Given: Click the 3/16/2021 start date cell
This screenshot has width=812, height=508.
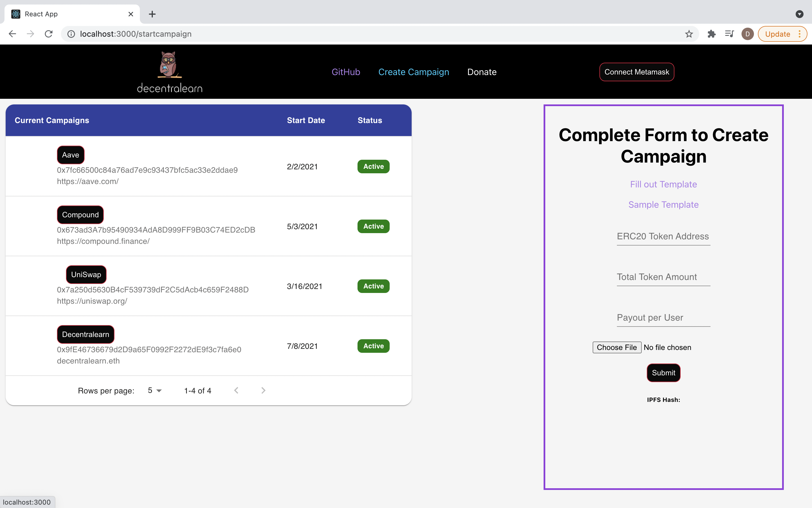Looking at the screenshot, I should click(x=304, y=286).
